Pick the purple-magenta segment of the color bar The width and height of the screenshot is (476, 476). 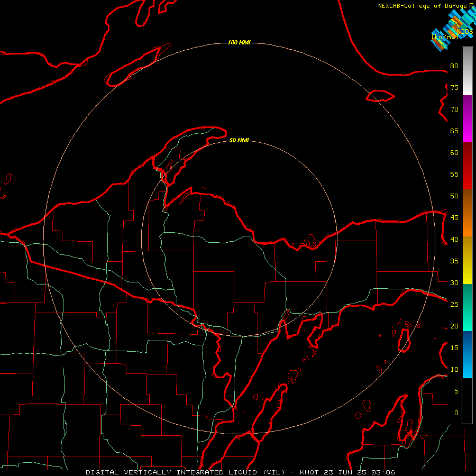point(467,118)
